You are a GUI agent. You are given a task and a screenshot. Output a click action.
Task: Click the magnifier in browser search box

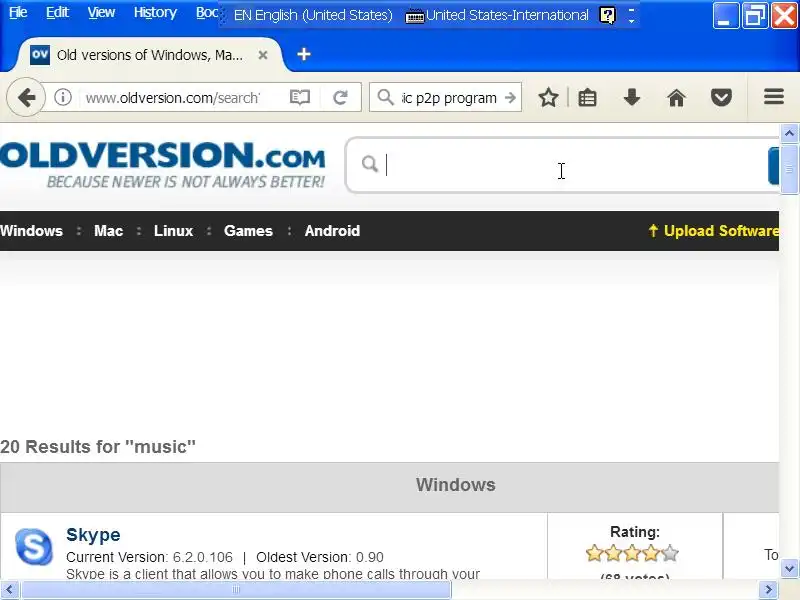click(x=386, y=97)
